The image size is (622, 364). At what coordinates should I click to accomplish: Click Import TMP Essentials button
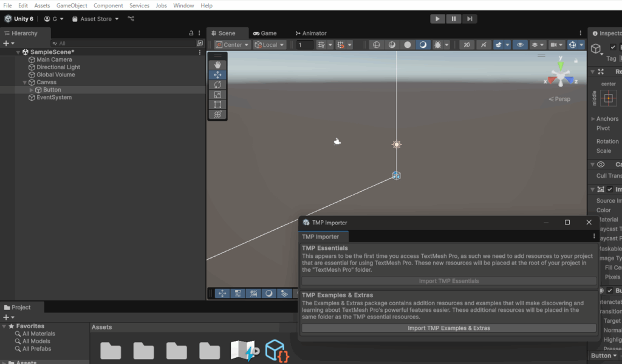(449, 281)
